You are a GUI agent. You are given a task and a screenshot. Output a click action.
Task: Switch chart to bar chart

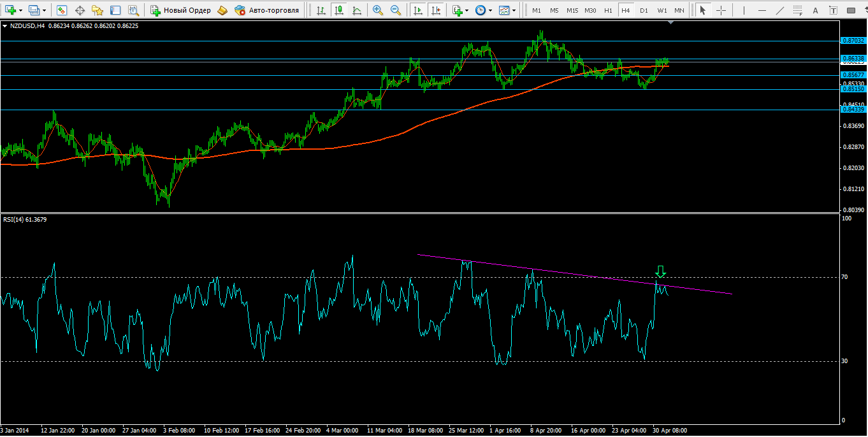(x=321, y=10)
